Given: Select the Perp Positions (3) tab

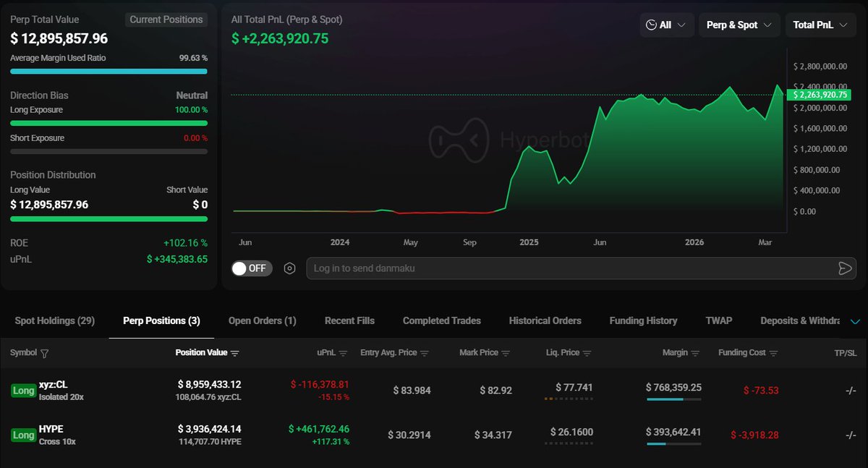Looking at the screenshot, I should pyautogui.click(x=161, y=320).
